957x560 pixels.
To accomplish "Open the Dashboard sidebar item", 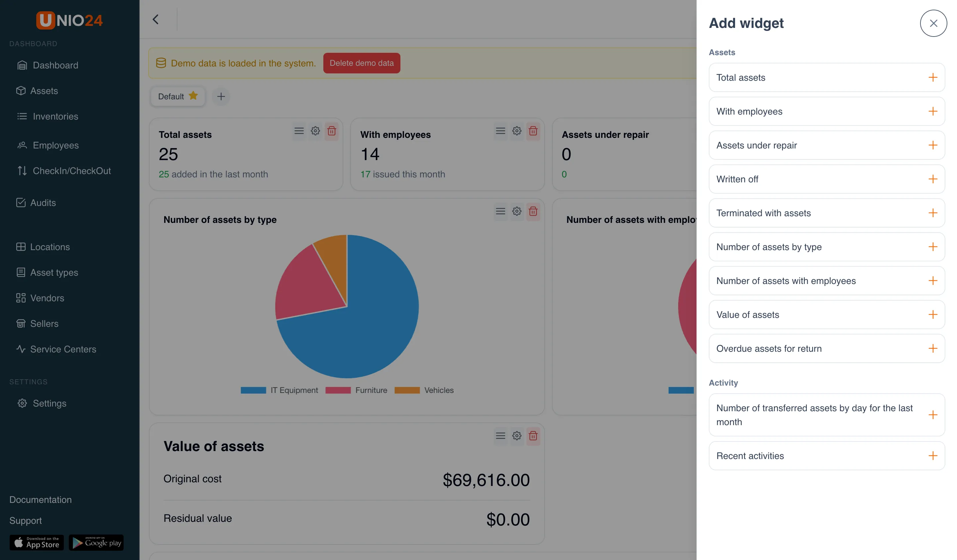I will (48, 65).
